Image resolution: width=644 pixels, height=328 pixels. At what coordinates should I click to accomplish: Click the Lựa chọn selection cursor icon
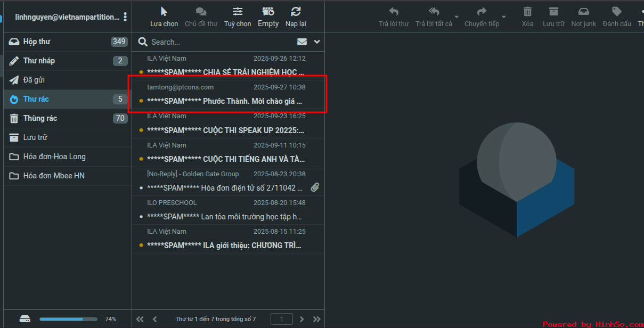pyautogui.click(x=164, y=12)
